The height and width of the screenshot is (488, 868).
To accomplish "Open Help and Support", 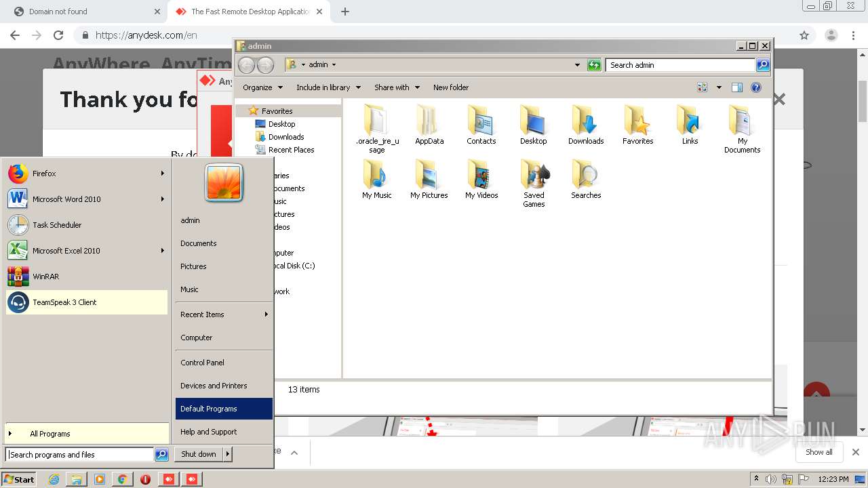I will click(x=224, y=432).
